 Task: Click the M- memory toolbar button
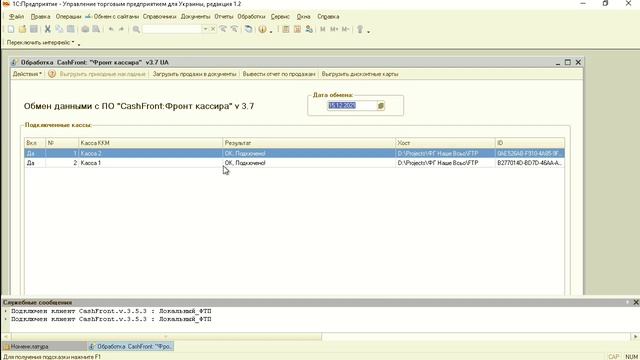345,29
